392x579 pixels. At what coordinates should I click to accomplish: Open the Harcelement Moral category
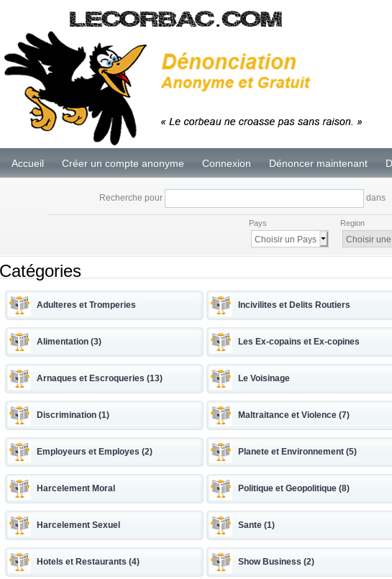pyautogui.click(x=76, y=488)
